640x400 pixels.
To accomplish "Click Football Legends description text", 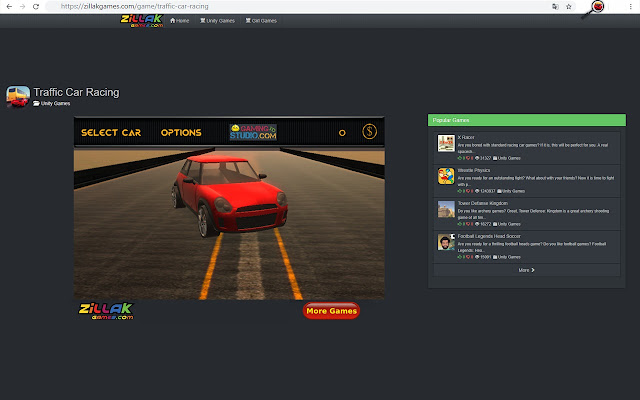I will [532, 247].
